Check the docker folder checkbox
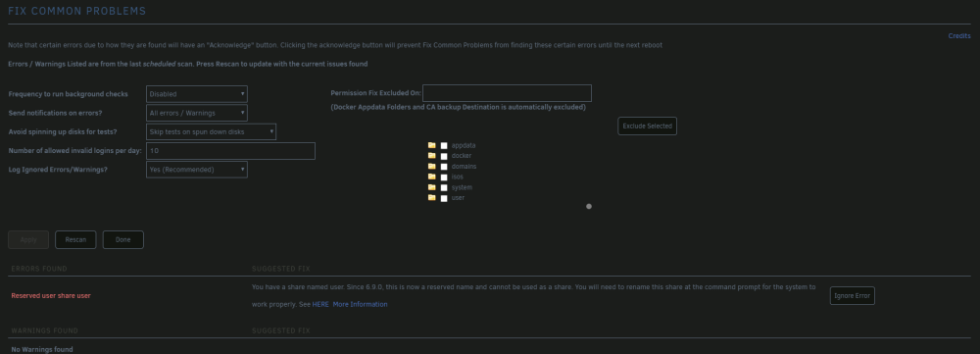 (444, 156)
